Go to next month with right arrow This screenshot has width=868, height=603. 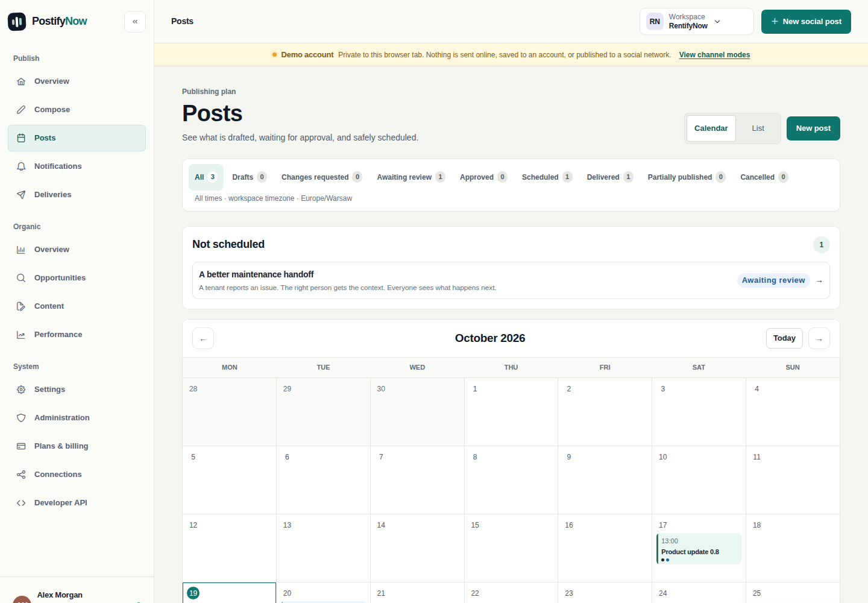coord(819,338)
